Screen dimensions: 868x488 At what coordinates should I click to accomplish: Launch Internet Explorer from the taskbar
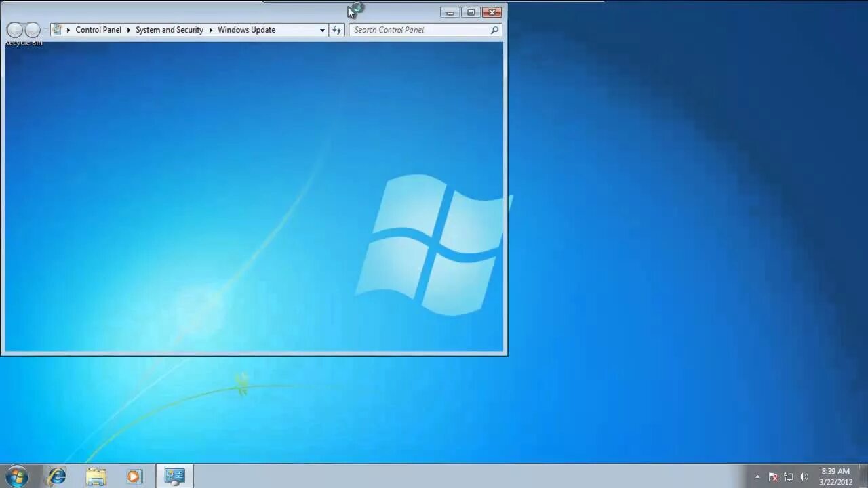click(x=57, y=476)
